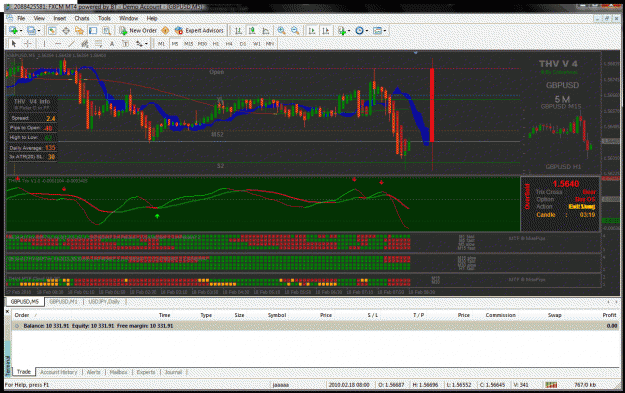Select the Fibonacci Retracement tool

pos(98,43)
